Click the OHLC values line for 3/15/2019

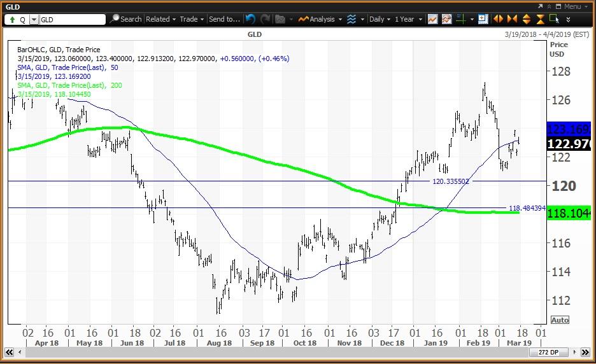coord(153,59)
